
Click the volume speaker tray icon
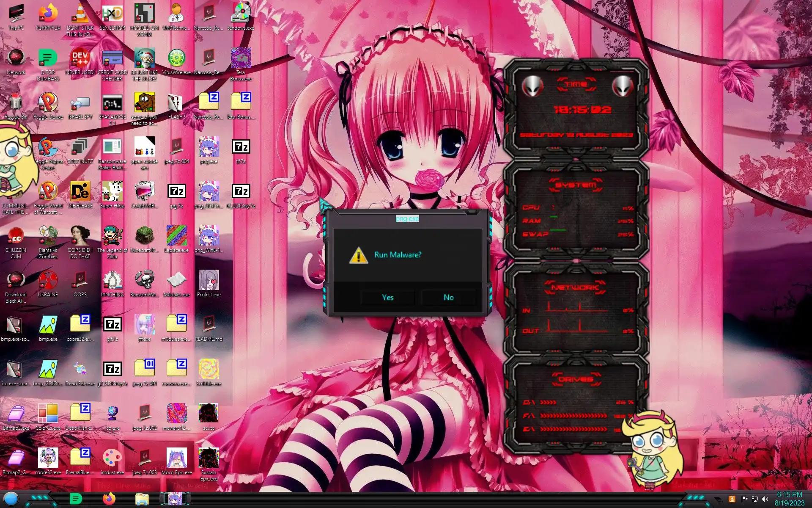tap(765, 499)
